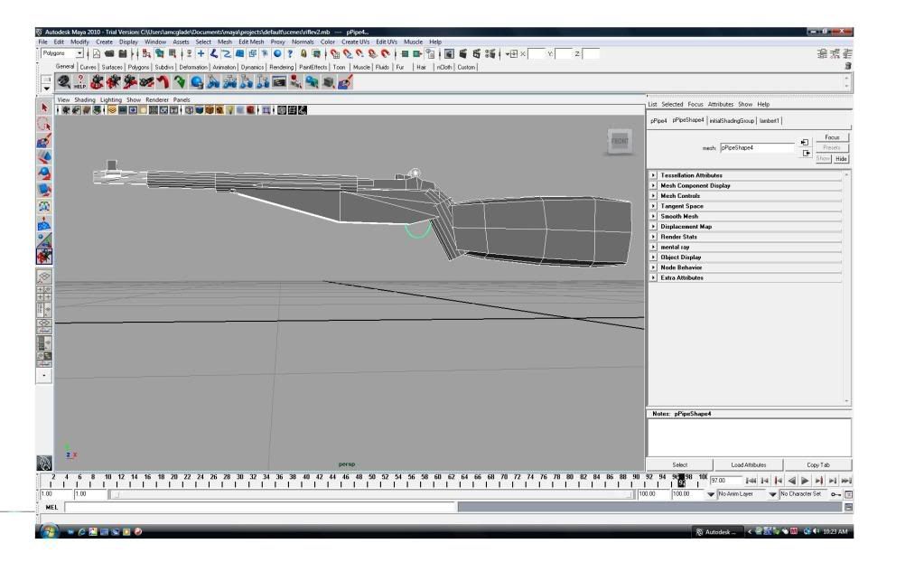Image resolution: width=924 pixels, height=581 pixels.
Task: Click the FRONT face of the view cube
Action: point(620,141)
